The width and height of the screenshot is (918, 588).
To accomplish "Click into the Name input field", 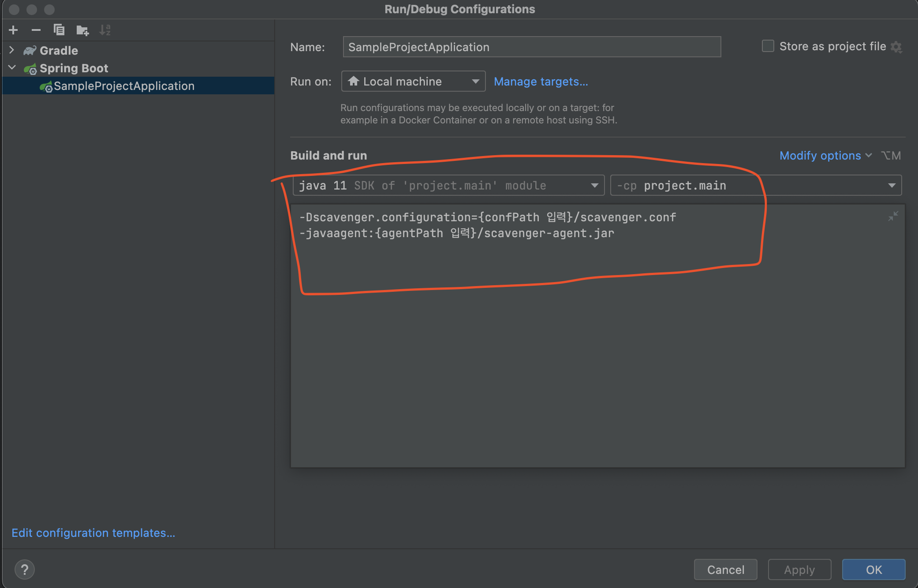I will coord(531,47).
